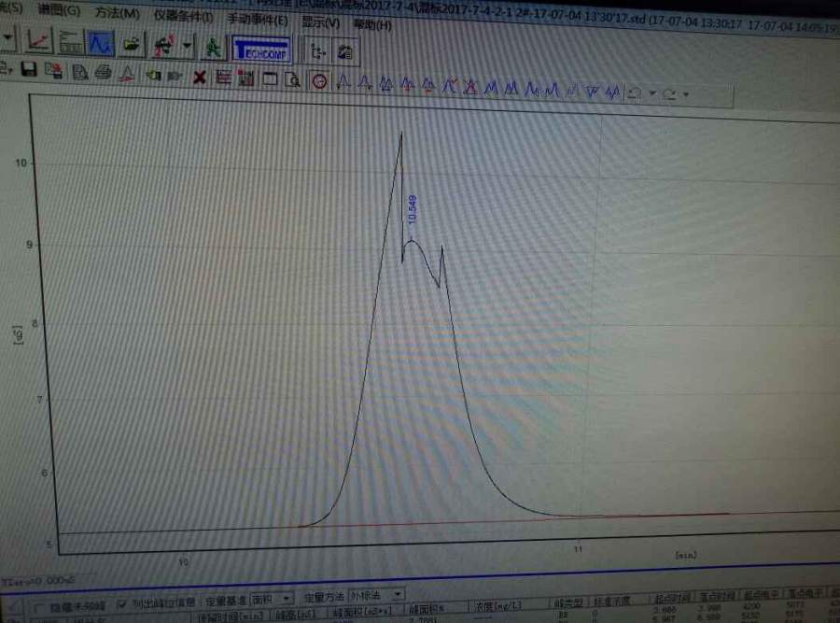Open the 定量基准 dropdown showing 面积
Image resolution: width=840 pixels, height=623 pixels.
273,599
